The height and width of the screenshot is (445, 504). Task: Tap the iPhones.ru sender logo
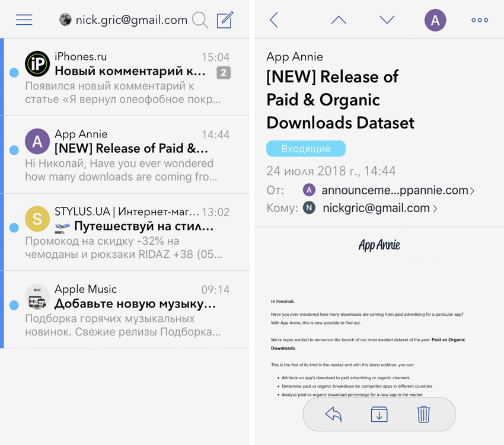pyautogui.click(x=37, y=63)
